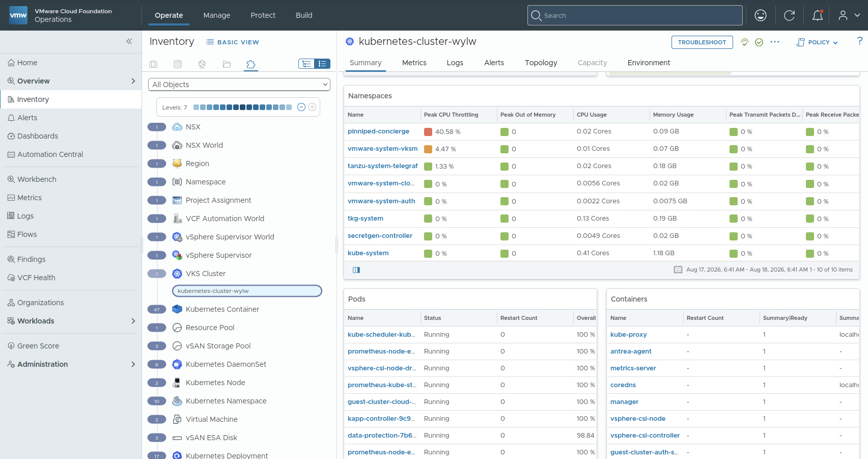The height and width of the screenshot is (459, 868).
Task: Collapse the left navigation with double-chevron
Action: pos(129,41)
